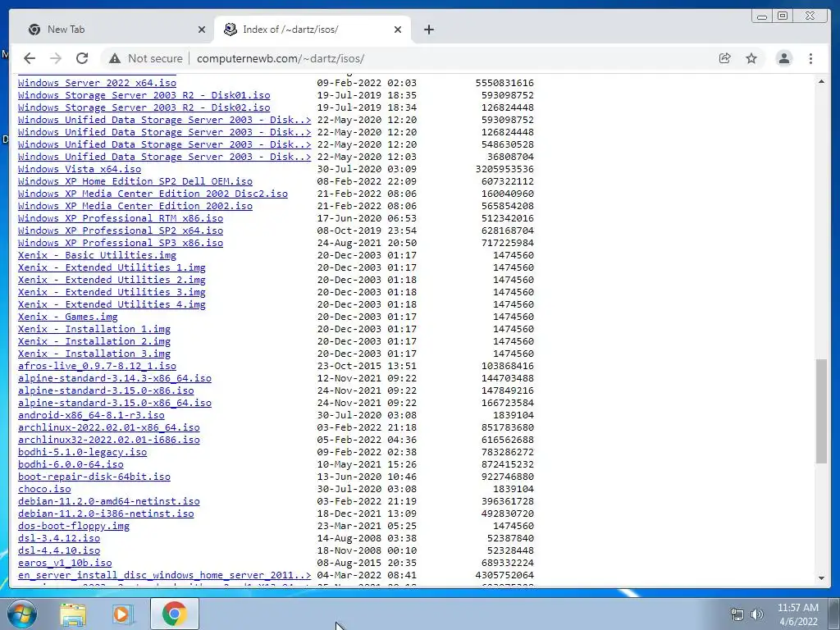Launch Windows Media Player from taskbar
Screen dimensions: 840x630
point(123,614)
